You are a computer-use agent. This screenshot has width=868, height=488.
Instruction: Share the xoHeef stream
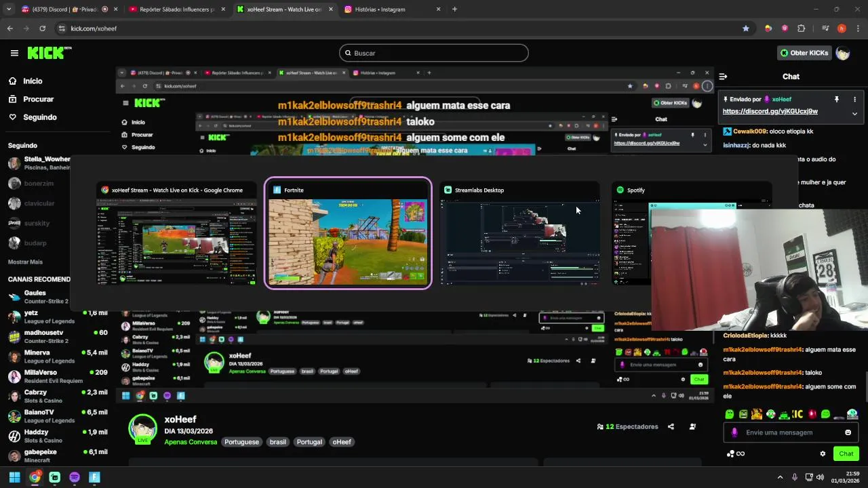tap(671, 426)
